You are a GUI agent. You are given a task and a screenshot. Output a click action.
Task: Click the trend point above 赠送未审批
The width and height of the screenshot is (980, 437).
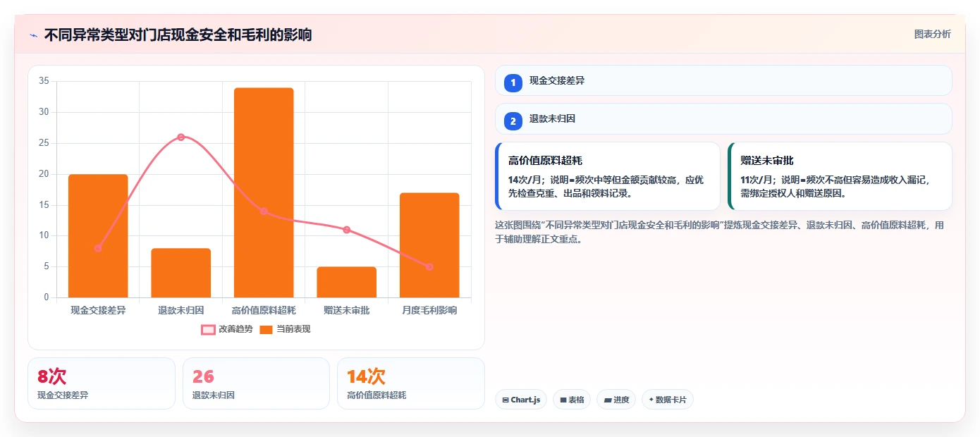click(x=347, y=230)
